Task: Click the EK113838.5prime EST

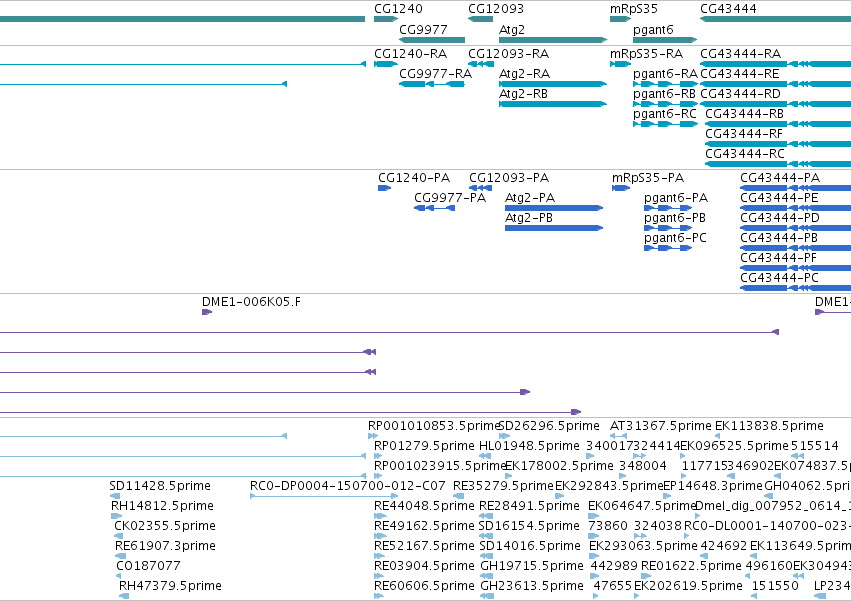Action: 717,436
